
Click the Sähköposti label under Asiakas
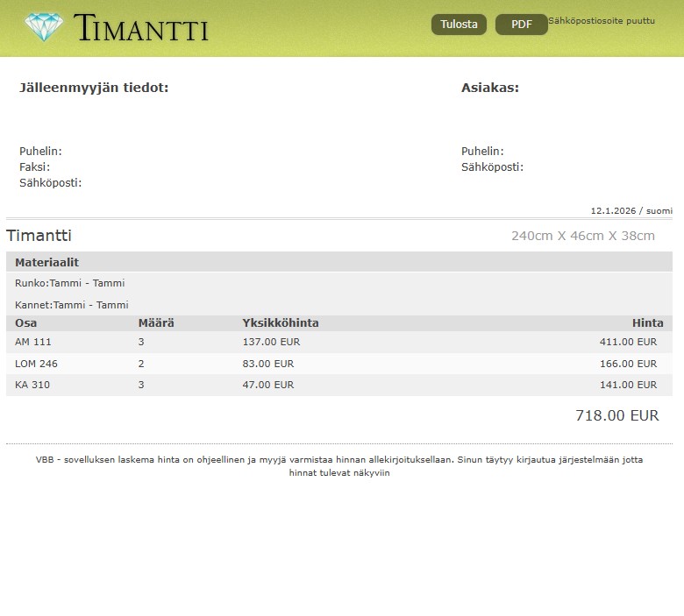click(492, 166)
